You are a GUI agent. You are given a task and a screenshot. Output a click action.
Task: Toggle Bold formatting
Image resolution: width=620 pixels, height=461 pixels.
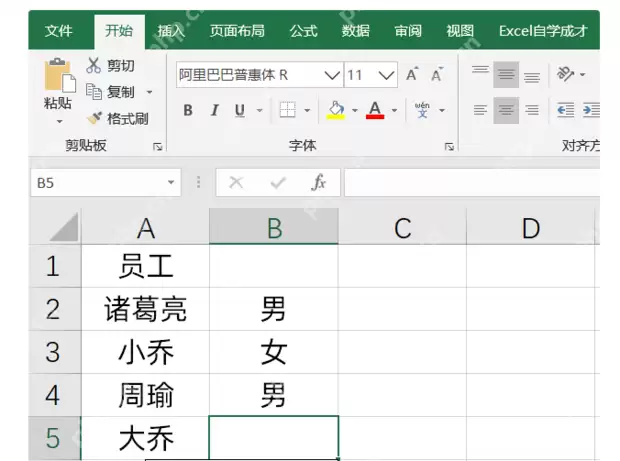tap(188, 110)
